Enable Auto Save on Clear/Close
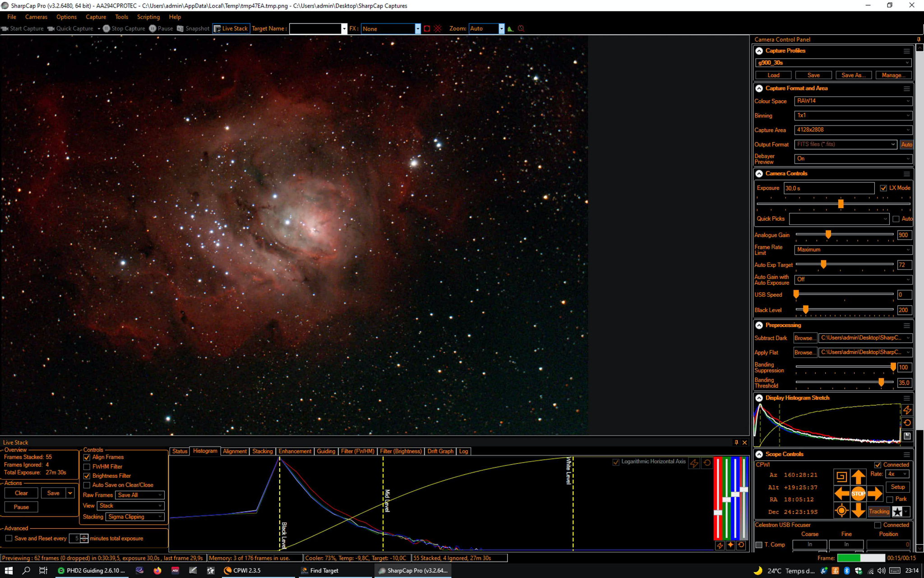 [x=87, y=485]
